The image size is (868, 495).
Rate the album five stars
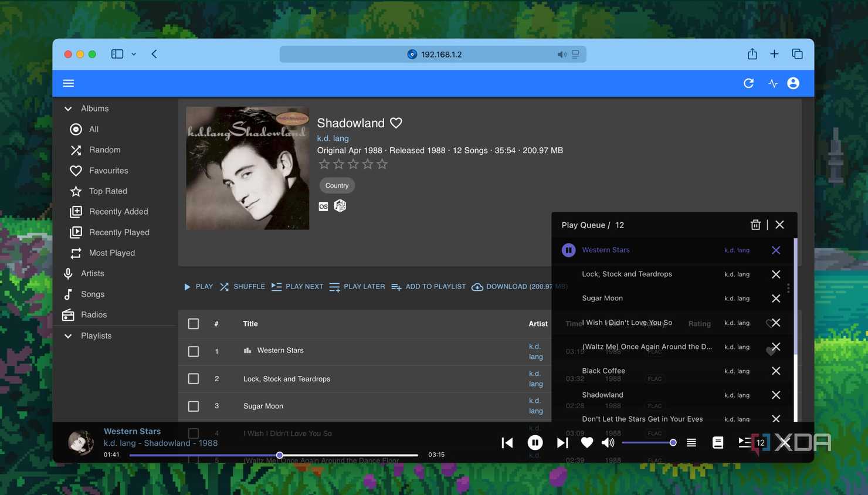tap(382, 164)
